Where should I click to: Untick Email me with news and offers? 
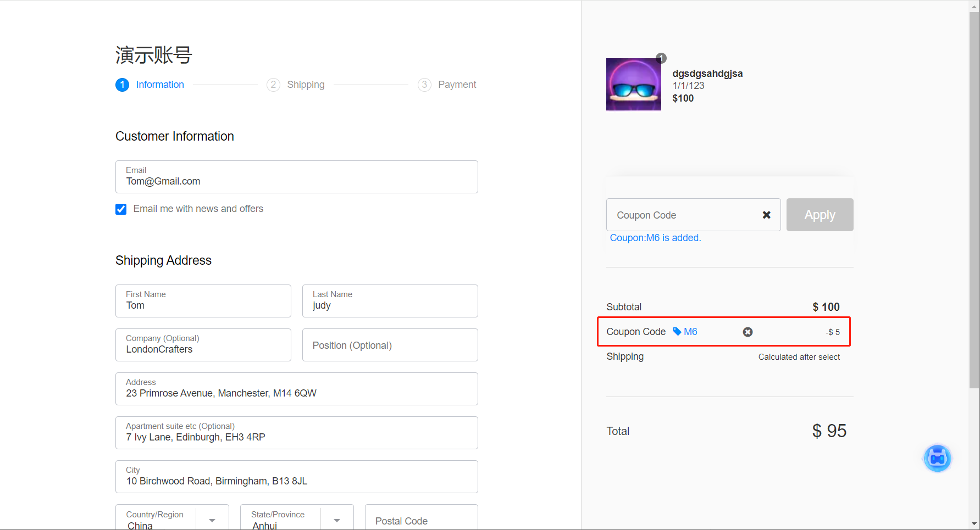click(121, 209)
